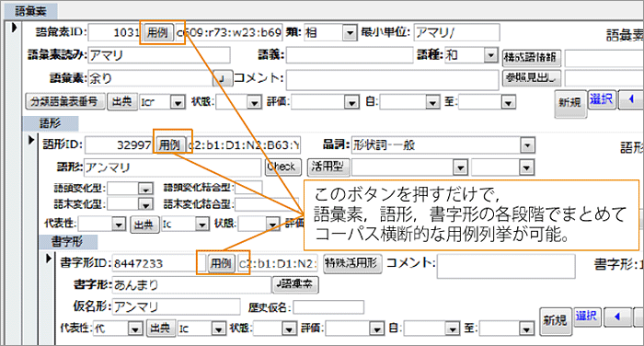Viewport: 644px width, 346px height.
Task: Click the 語形ID field showing 32997
Action: point(119,145)
